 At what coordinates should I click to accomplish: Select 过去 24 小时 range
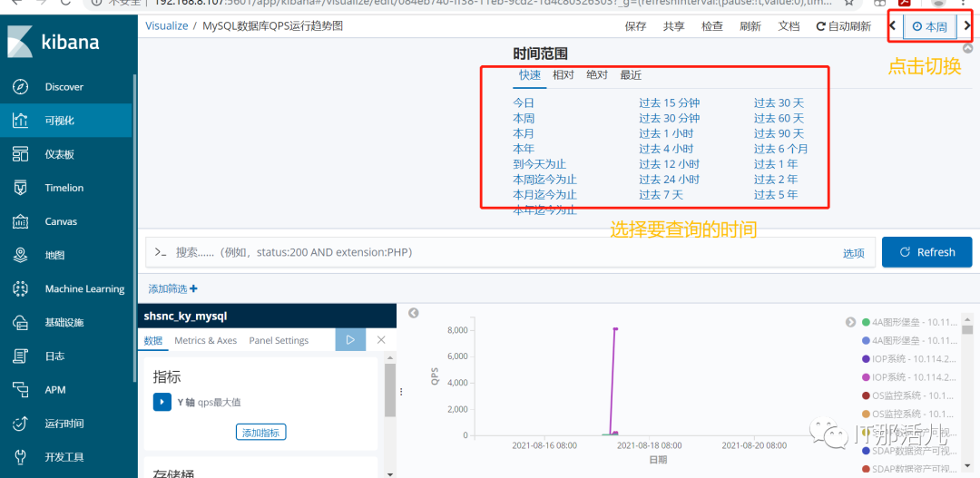[x=670, y=180]
